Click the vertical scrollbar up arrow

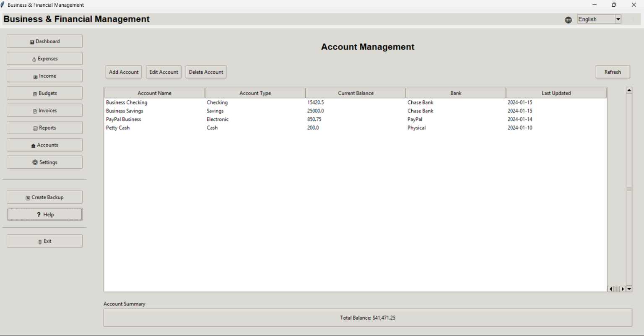[x=628, y=89]
